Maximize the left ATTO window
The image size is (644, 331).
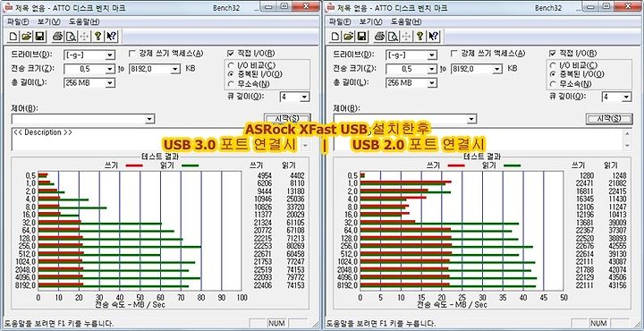284,7
